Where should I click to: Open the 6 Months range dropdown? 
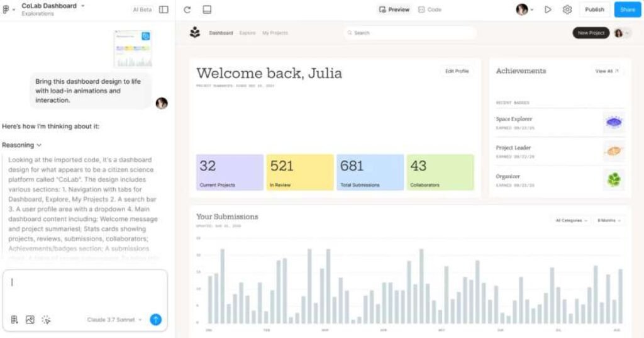pos(609,220)
